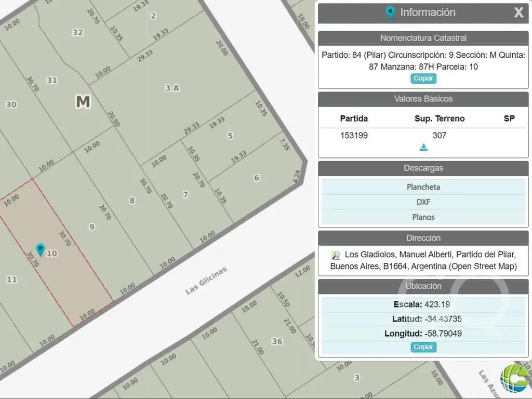Click the teal map pin on parcel 10
The height and width of the screenshot is (399, 532).
(x=40, y=250)
